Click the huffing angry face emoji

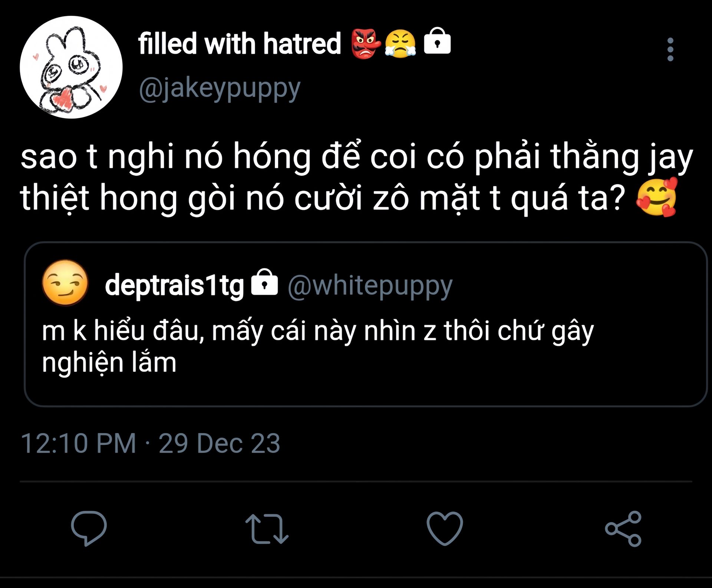pos(400,44)
